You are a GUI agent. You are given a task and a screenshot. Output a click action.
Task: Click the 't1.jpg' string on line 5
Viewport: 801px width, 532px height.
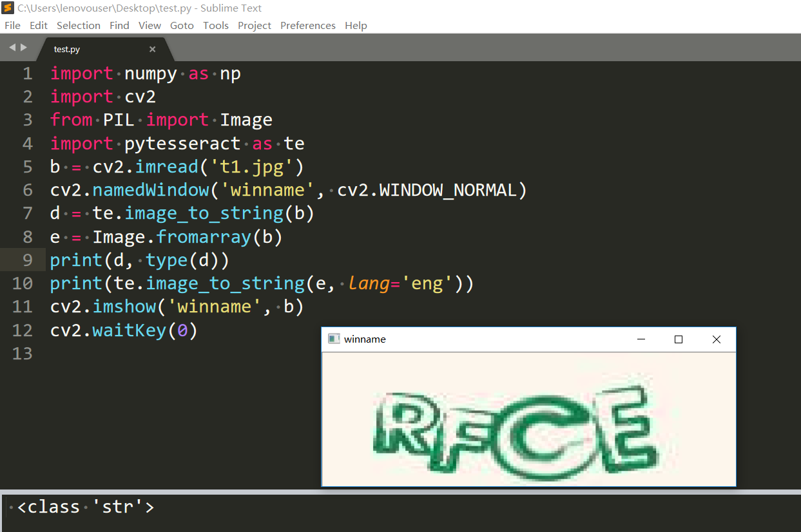(252, 167)
